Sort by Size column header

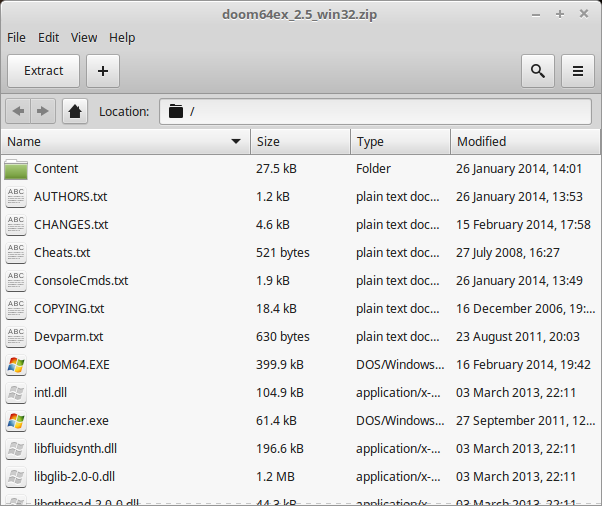(x=300, y=142)
